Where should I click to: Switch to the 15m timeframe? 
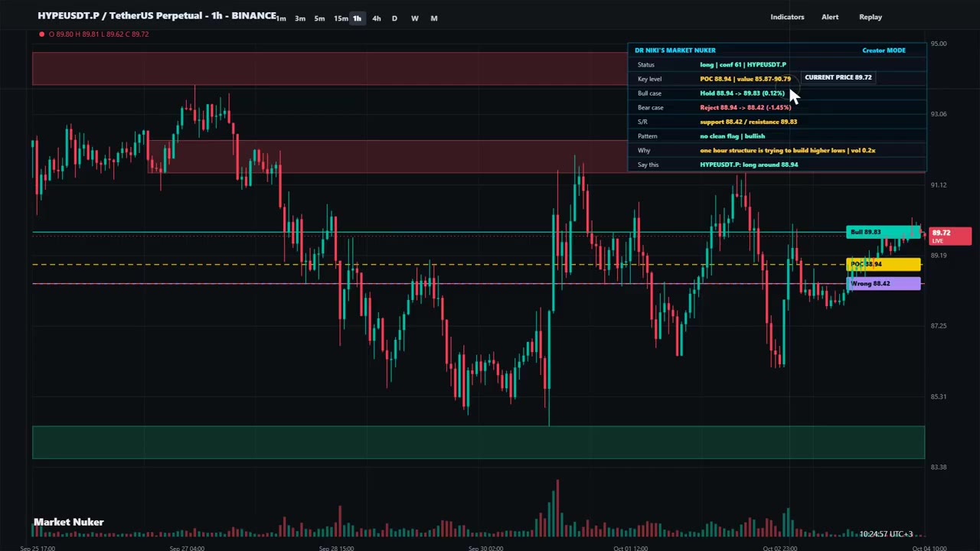pyautogui.click(x=341, y=18)
